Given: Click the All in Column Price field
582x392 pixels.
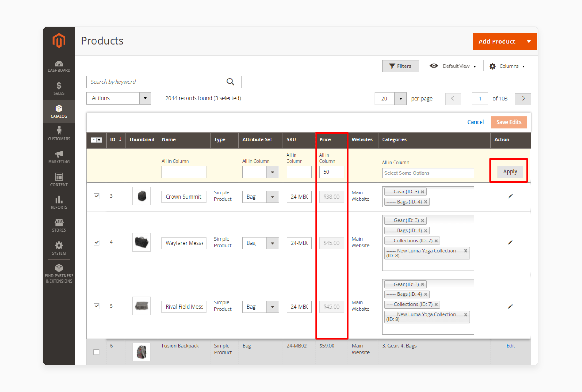Looking at the screenshot, I should (332, 172).
